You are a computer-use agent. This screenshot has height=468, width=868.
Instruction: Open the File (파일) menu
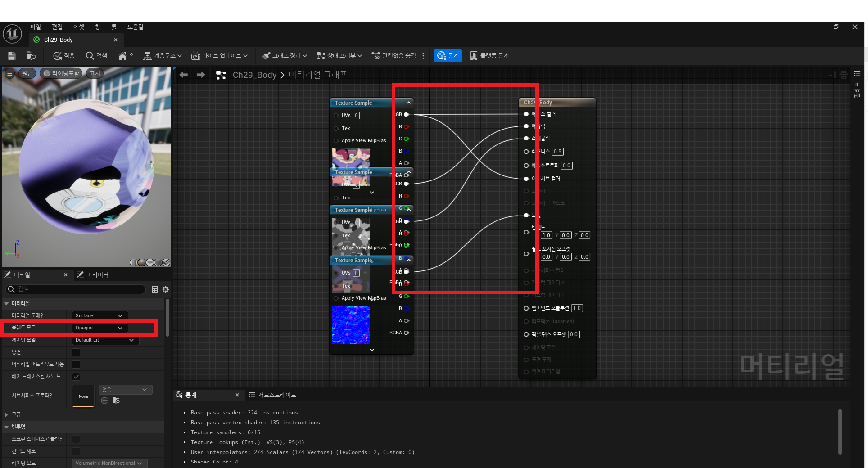click(x=36, y=27)
